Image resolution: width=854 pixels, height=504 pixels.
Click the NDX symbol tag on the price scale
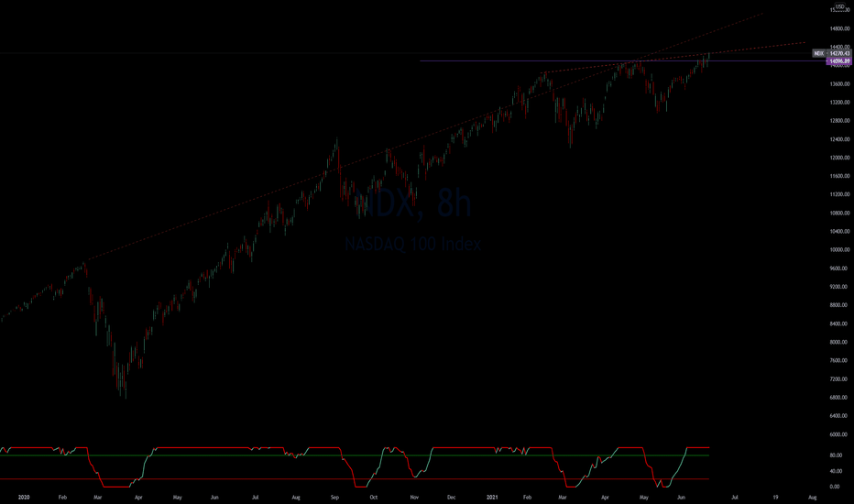818,53
